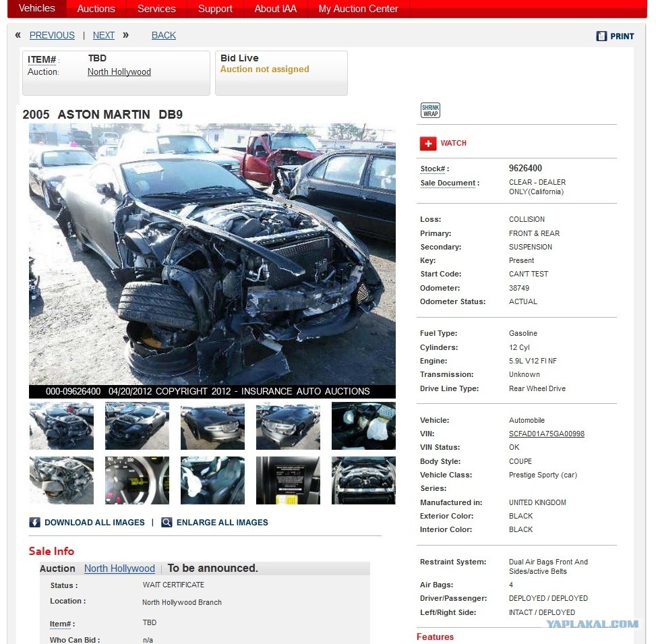This screenshot has height=644, width=656.
Task: Click the Features heading
Action: [435, 637]
